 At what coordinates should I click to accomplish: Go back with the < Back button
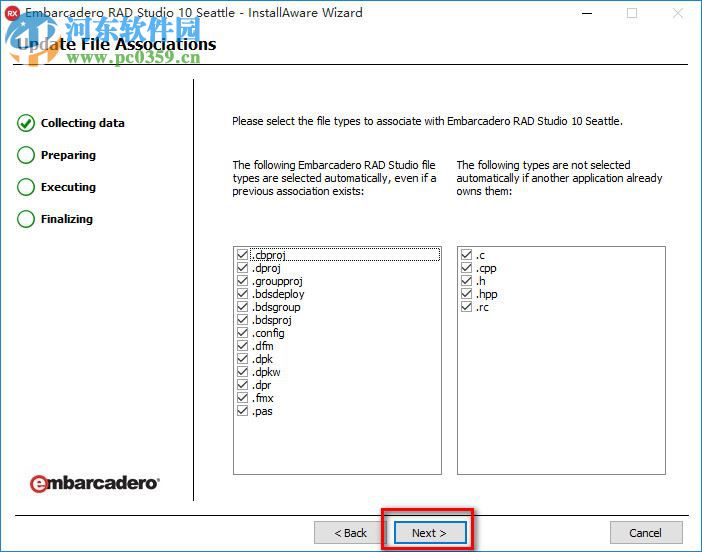pyautogui.click(x=350, y=533)
